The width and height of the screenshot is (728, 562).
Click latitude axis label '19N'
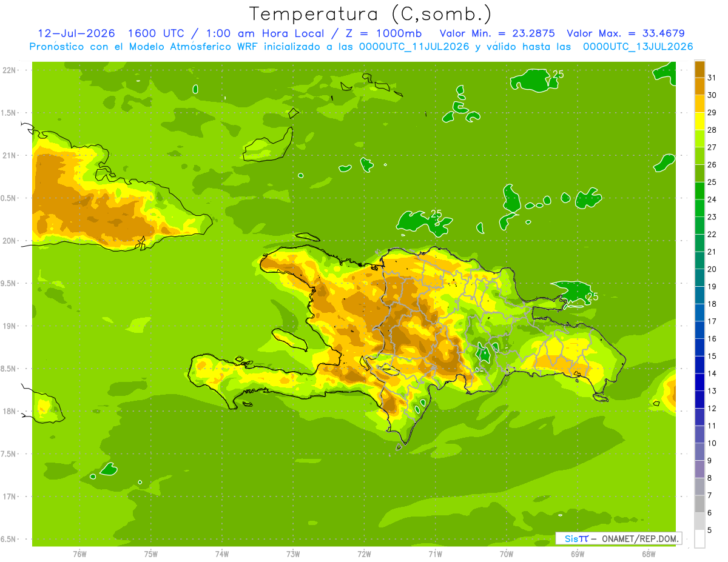(x=10, y=326)
